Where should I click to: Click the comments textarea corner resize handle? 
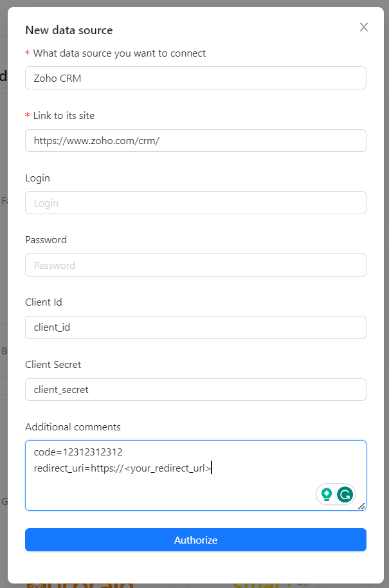tap(361, 506)
